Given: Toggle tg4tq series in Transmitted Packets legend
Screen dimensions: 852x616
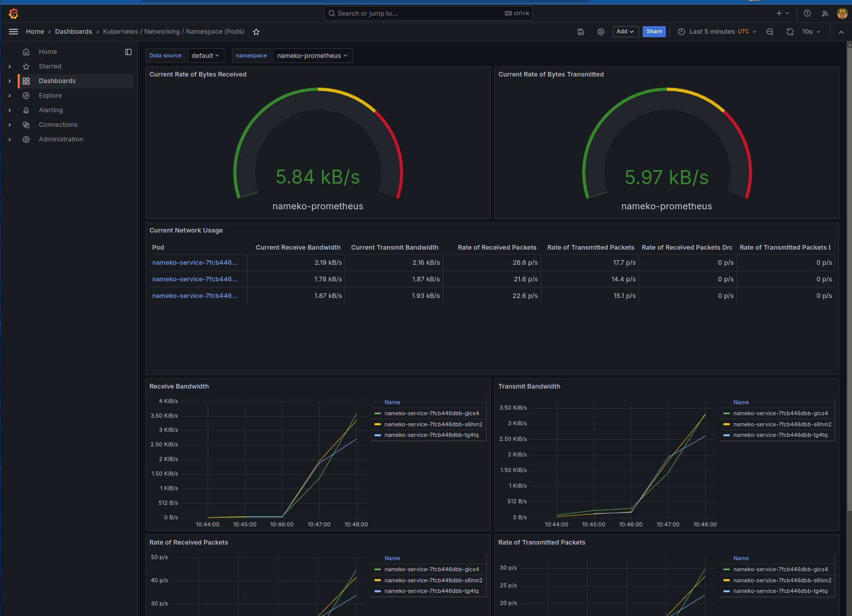Looking at the screenshot, I should pos(780,591).
